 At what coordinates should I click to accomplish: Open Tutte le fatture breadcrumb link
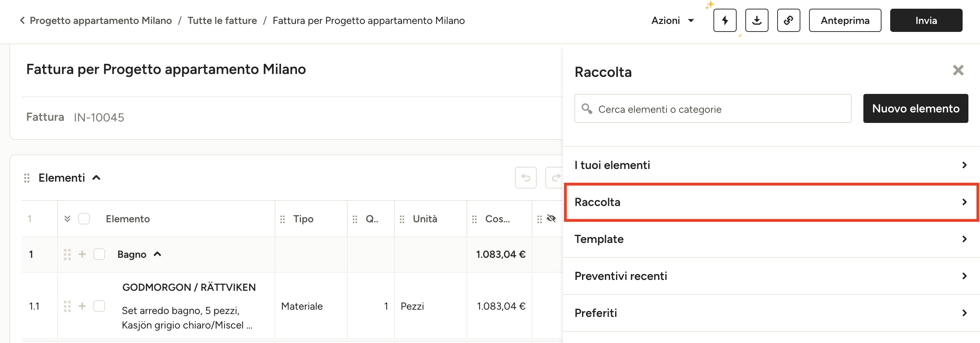[222, 20]
